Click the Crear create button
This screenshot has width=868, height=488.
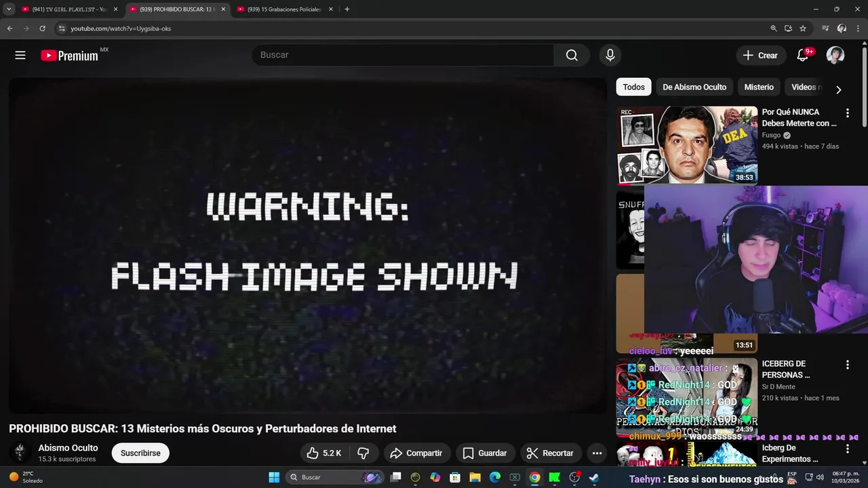(760, 56)
